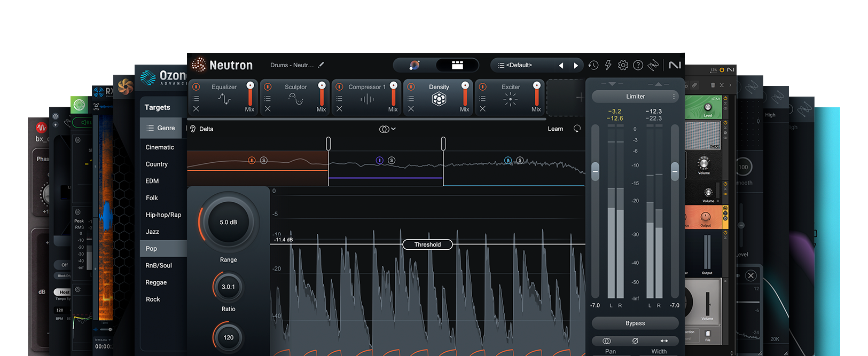Toggle the Density module power button
The image size is (868, 356).
pos(411,86)
